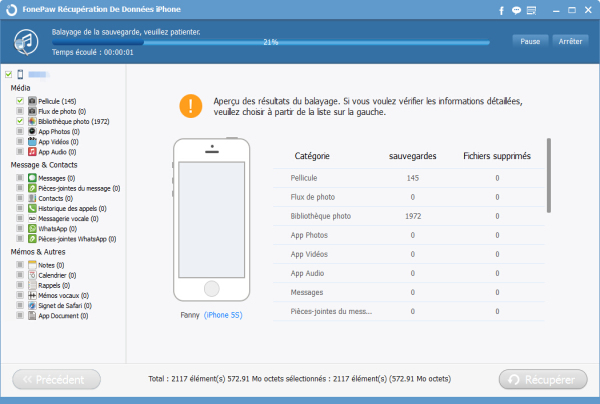Click the App Audio music icon
The height and width of the screenshot is (404, 600).
[32, 152]
